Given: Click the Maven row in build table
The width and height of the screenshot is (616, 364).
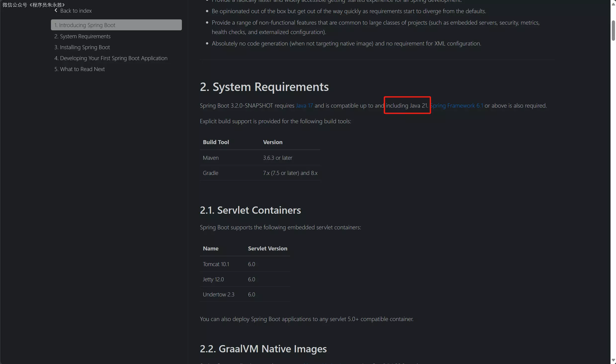Looking at the screenshot, I should pyautogui.click(x=211, y=158).
